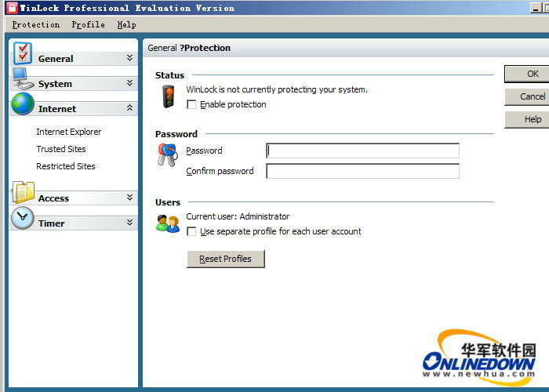Click the System computer icon
This screenshot has width=549, height=392.
pos(23,78)
